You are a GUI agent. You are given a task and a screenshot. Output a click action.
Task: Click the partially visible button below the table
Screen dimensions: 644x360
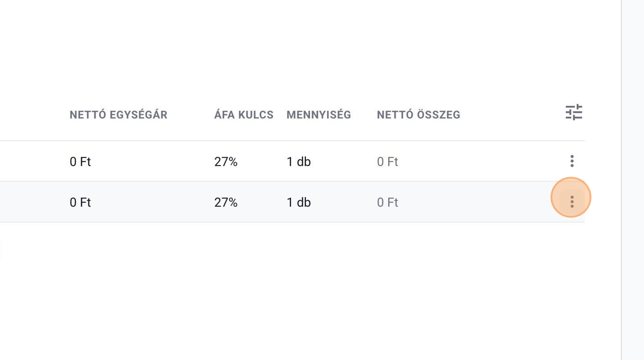coord(1,251)
